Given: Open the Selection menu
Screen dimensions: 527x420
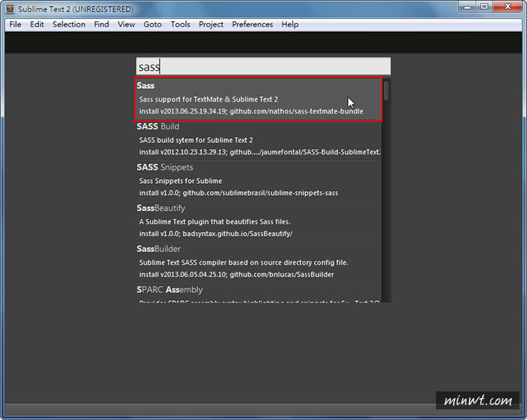Looking at the screenshot, I should [x=69, y=25].
